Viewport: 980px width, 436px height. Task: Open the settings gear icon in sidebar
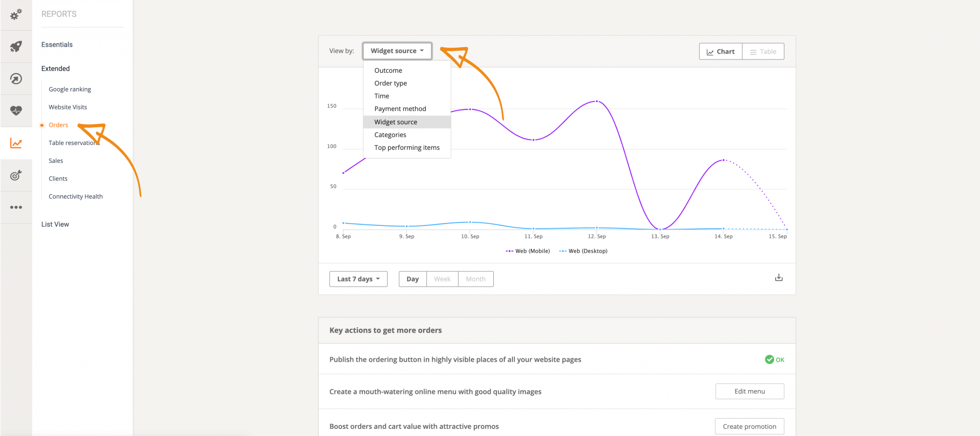point(16,15)
